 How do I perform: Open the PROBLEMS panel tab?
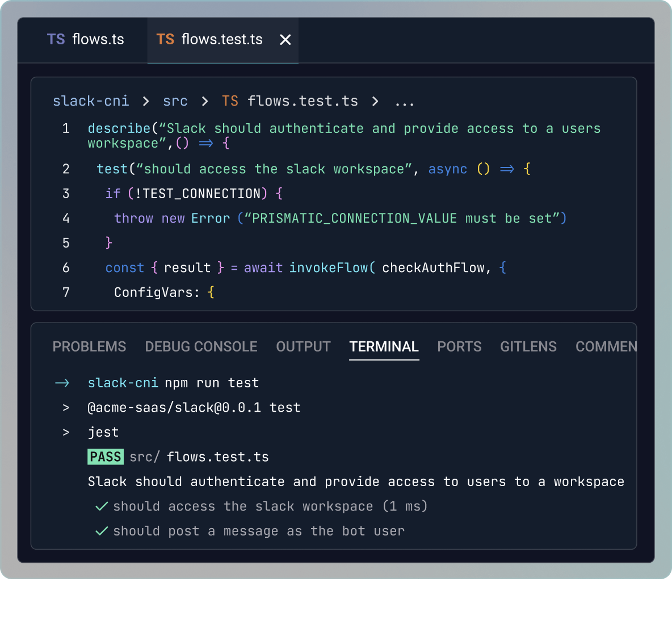point(89,346)
